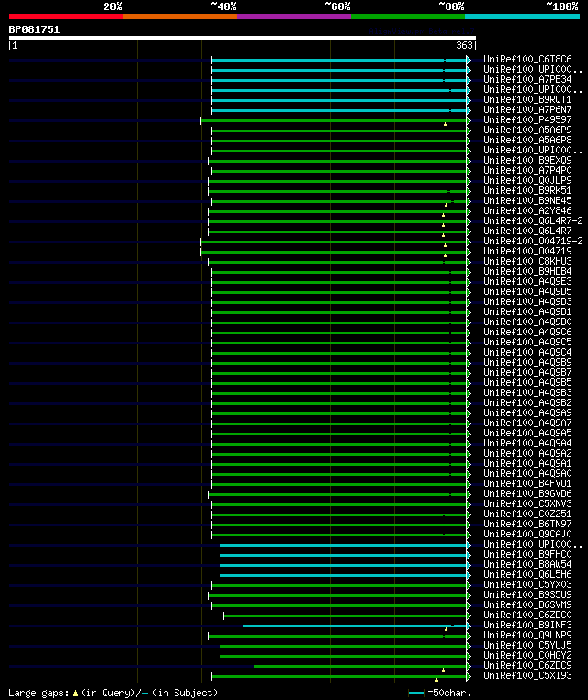Screen dimensions: 588x700
Task: Click the cyan 50char scale bar legend
Action: [416, 693]
